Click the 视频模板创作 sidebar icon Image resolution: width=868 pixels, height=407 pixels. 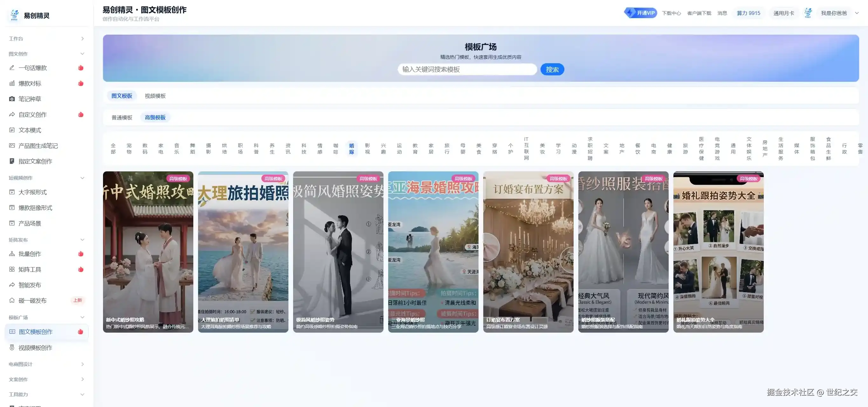(12, 347)
